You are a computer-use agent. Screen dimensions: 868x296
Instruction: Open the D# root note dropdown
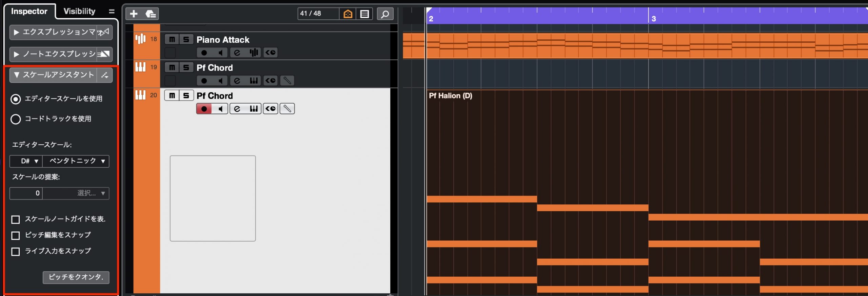point(26,161)
